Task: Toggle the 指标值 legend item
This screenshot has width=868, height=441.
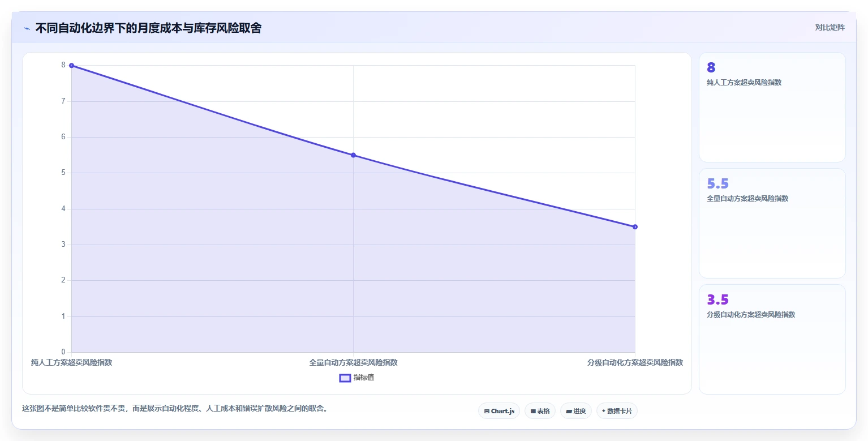Action: [x=356, y=378]
